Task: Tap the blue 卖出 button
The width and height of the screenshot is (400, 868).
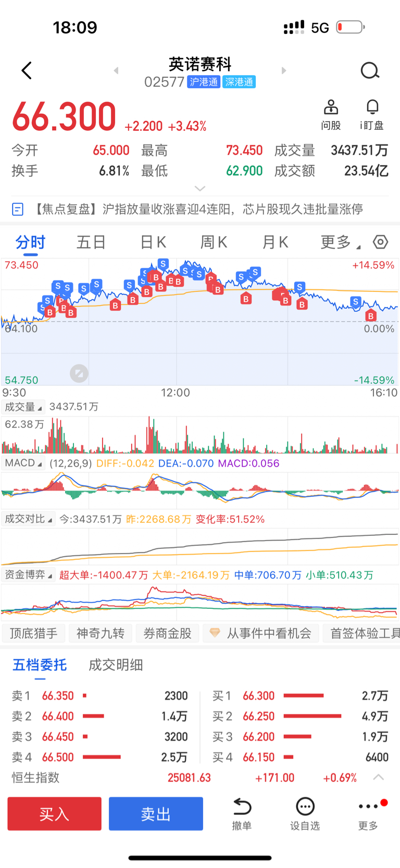Action: pyautogui.click(x=156, y=813)
